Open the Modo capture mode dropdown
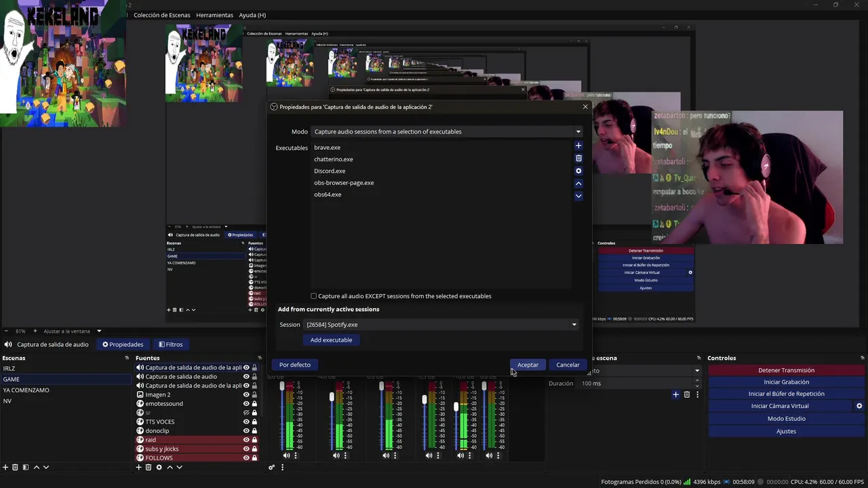This screenshot has width=868, height=488. point(447,131)
